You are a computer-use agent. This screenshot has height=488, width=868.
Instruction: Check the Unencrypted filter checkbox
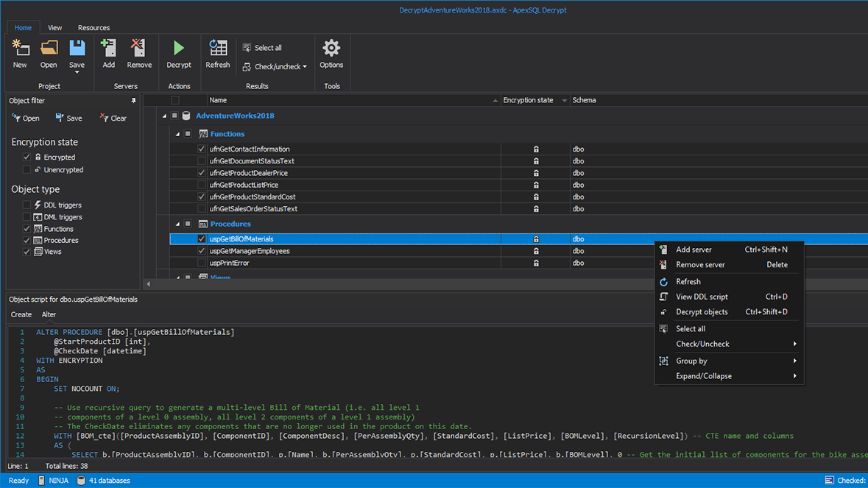(27, 170)
